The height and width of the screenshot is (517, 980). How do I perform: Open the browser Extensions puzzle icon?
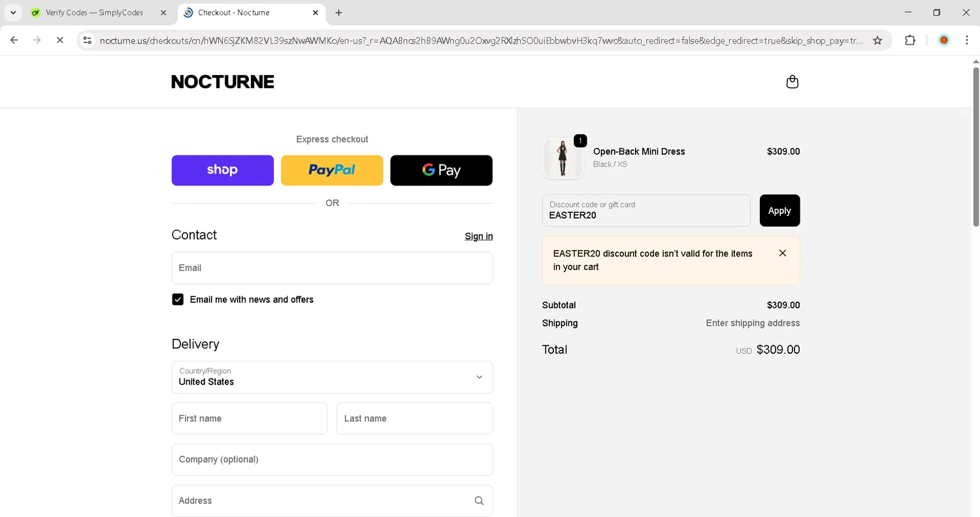pos(910,40)
